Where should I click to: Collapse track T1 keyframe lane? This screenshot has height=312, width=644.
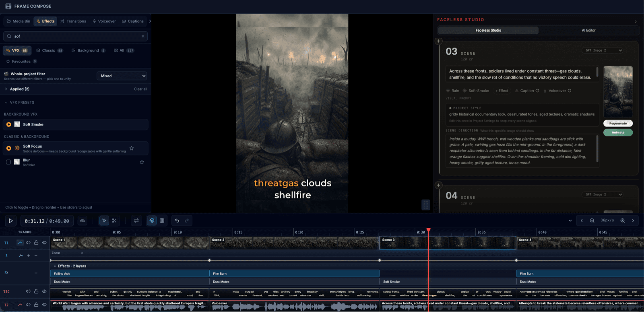click(20, 243)
